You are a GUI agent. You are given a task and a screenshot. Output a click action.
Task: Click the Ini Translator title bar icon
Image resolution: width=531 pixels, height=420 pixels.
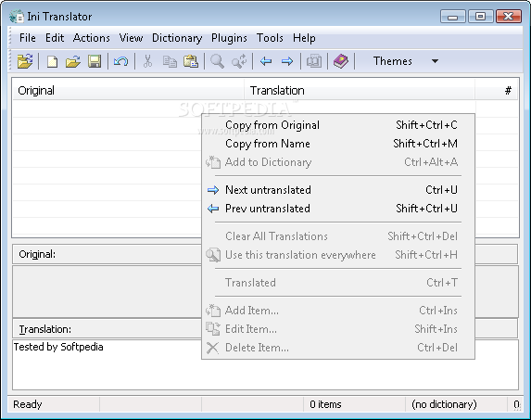pos(17,17)
